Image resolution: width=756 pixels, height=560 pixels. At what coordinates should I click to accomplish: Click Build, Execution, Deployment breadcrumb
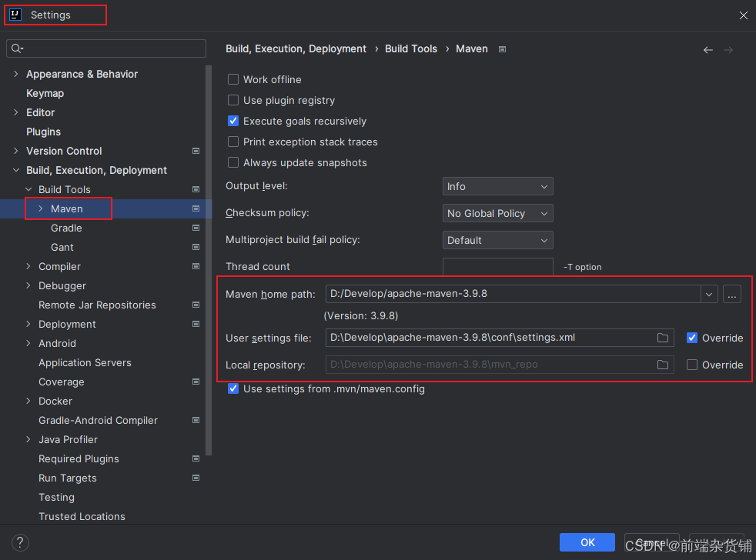coord(296,48)
